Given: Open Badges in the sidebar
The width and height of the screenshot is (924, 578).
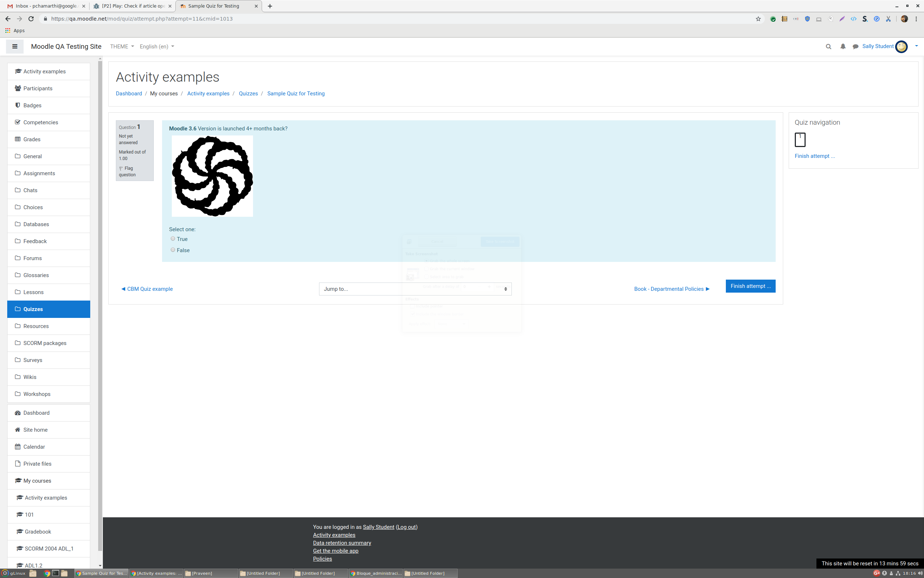Looking at the screenshot, I should (x=48, y=105).
